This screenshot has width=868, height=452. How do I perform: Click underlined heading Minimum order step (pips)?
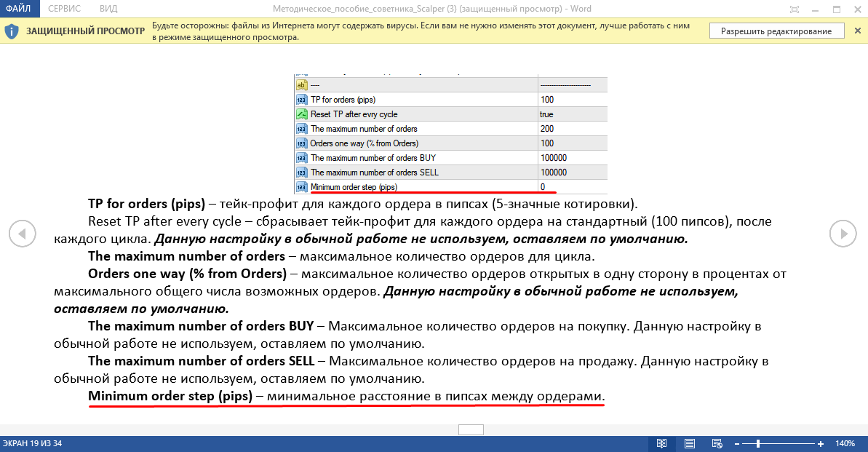[x=170, y=396]
